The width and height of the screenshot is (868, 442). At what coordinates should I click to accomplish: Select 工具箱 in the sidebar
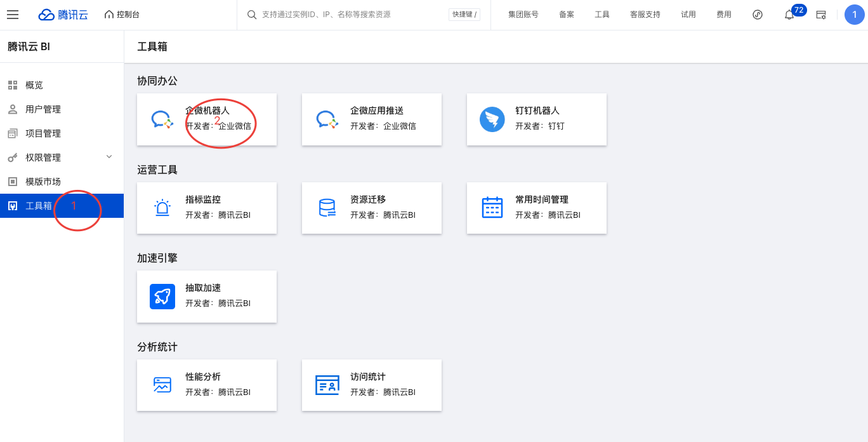62,206
